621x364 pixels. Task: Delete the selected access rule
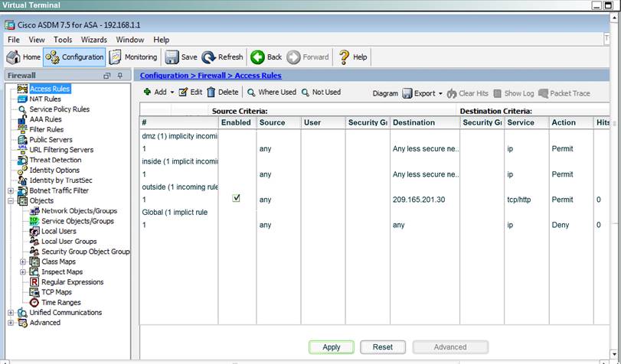[223, 93]
